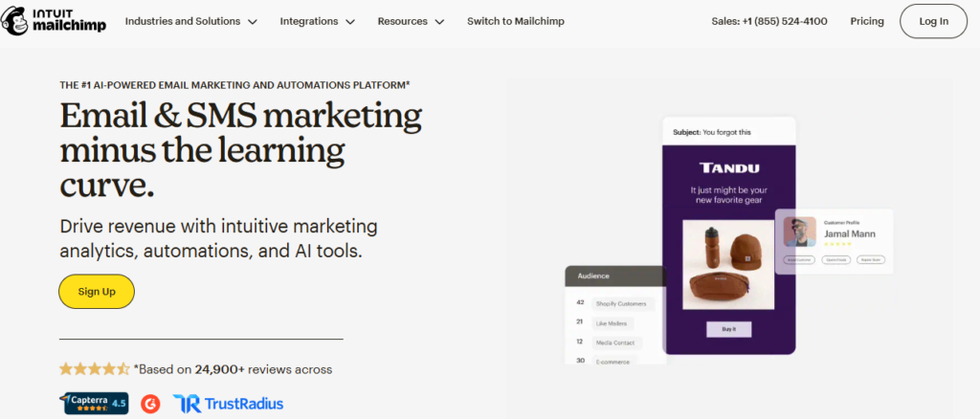Go to the Pricing page
980x419 pixels.
pyautogui.click(x=867, y=21)
